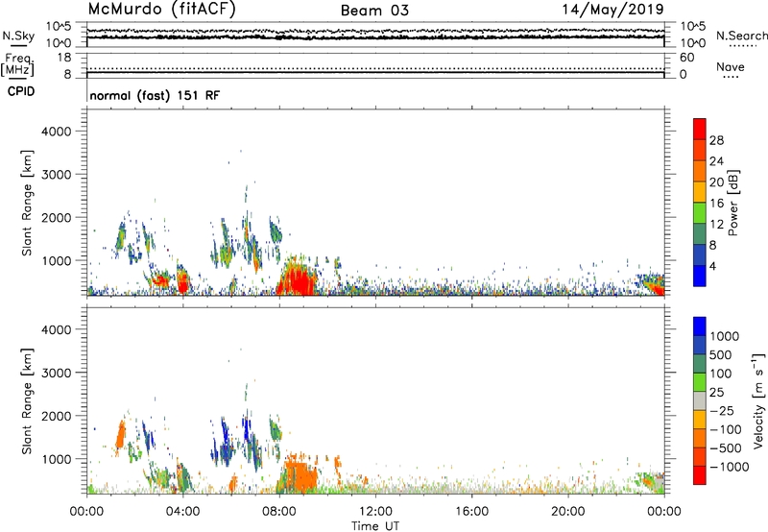
Task: Click the '-1000' velocity colorbar label
Action: pos(729,467)
